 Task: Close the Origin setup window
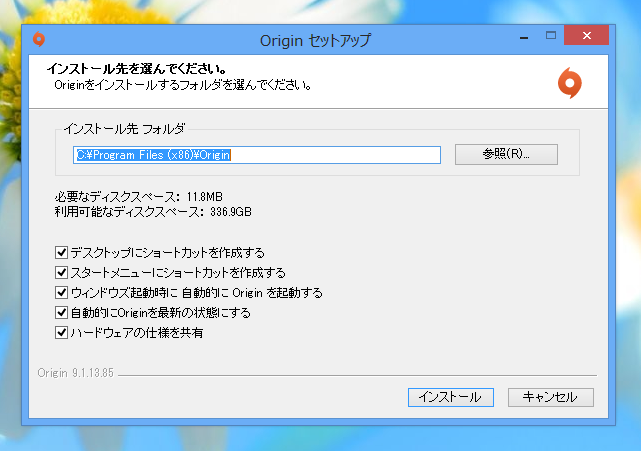pyautogui.click(x=586, y=36)
